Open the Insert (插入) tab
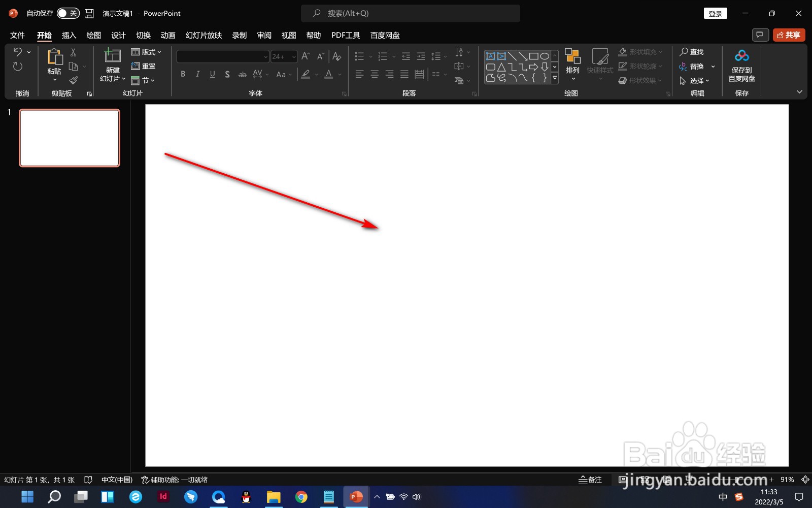The image size is (812, 508). 69,35
